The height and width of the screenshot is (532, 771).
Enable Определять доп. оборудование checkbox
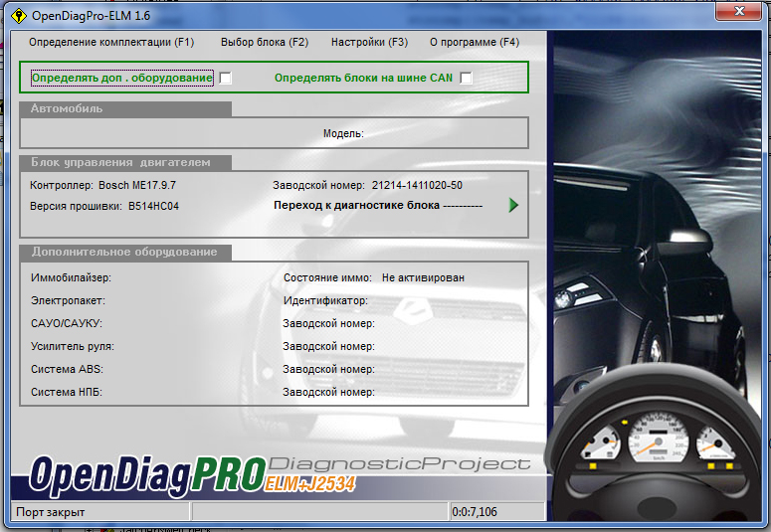[x=226, y=78]
